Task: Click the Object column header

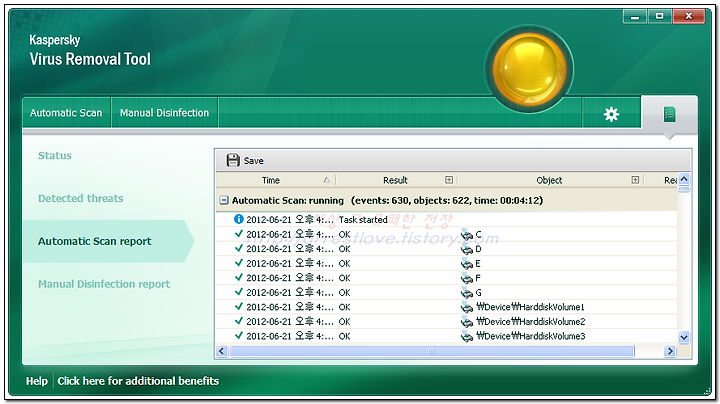Action: 549,180
